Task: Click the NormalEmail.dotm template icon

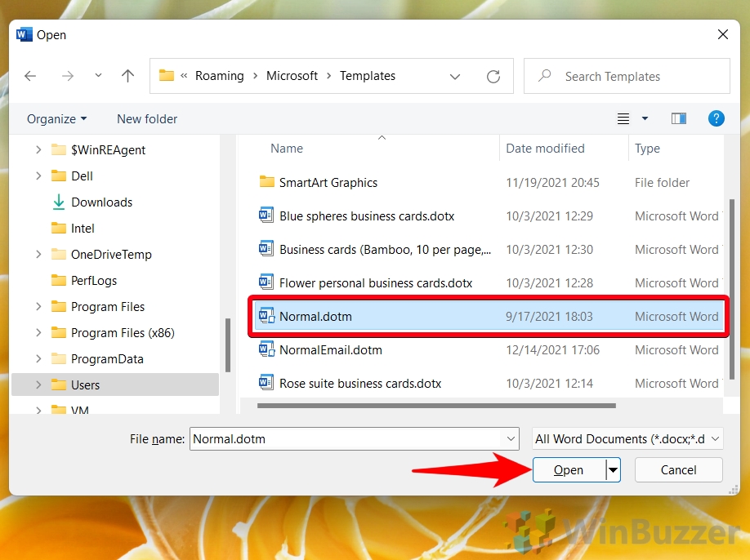Action: pos(266,349)
